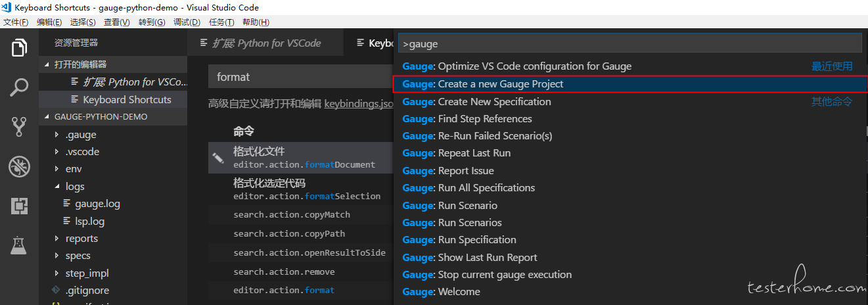
Task: Open the keybindings.json link
Action: coord(359,103)
